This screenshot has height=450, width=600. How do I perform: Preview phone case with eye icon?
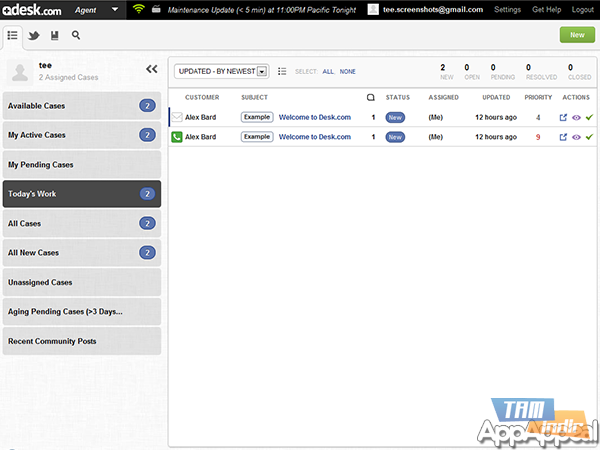[576, 137]
